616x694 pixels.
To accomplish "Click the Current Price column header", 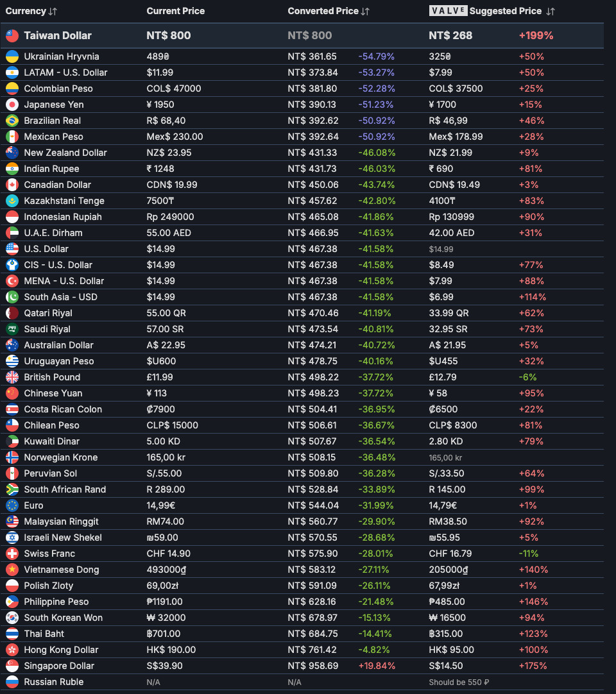I will coord(175,11).
